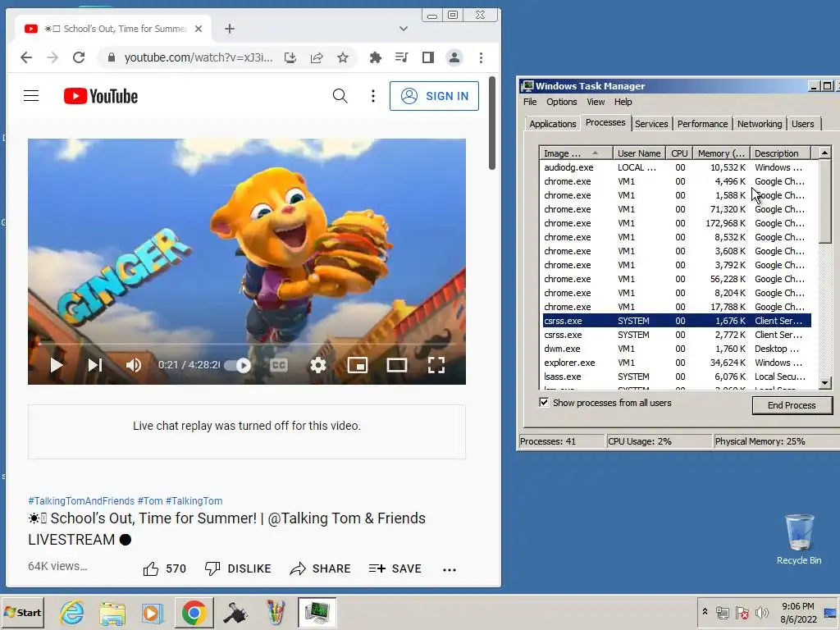Screen dimensions: 840x630
Task: Go back in Chrome browser
Action: click(26, 57)
